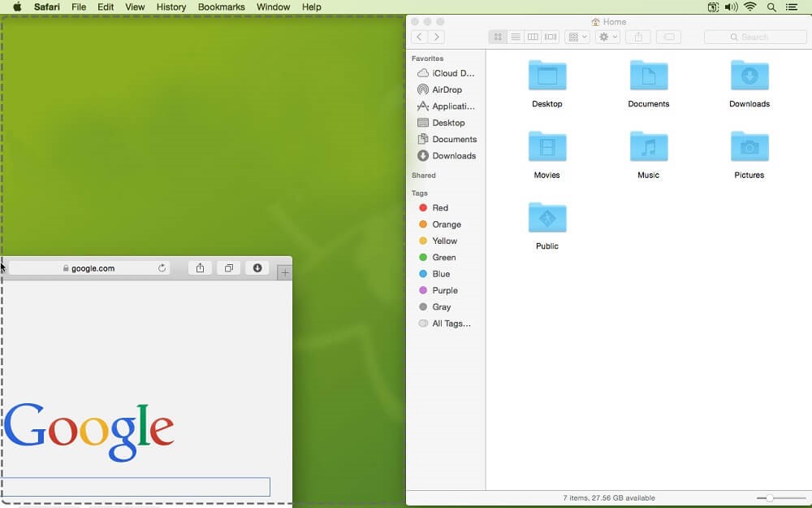Select Downloads in Finder sidebar
Viewport: 812px width, 508px height.
446,156
